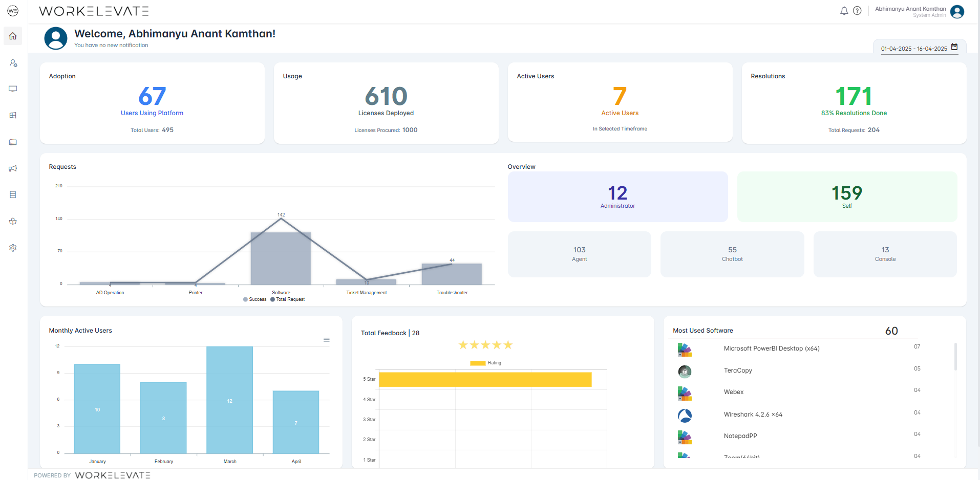Open announcements via the megaphone sidebar icon
Screen dimensions: 980x480
point(12,168)
